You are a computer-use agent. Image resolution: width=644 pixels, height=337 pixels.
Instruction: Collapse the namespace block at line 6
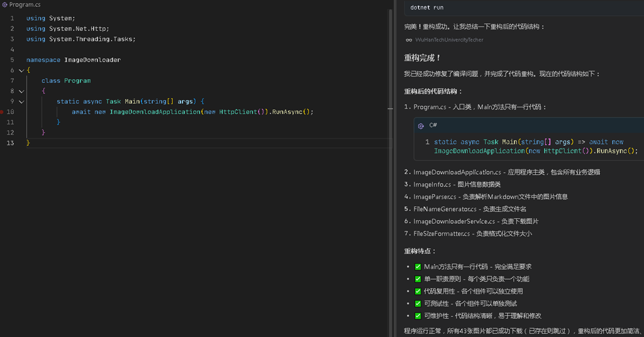[21, 70]
